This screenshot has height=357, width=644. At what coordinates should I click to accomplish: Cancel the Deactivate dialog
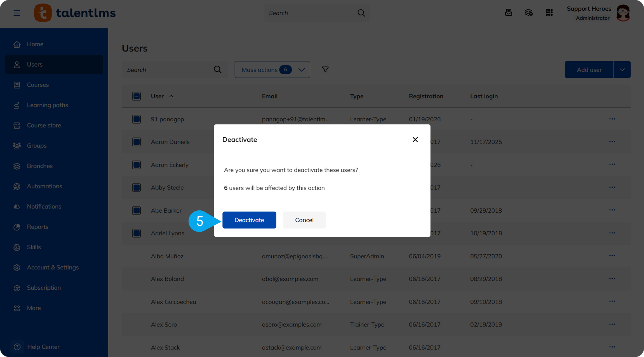[x=304, y=220]
